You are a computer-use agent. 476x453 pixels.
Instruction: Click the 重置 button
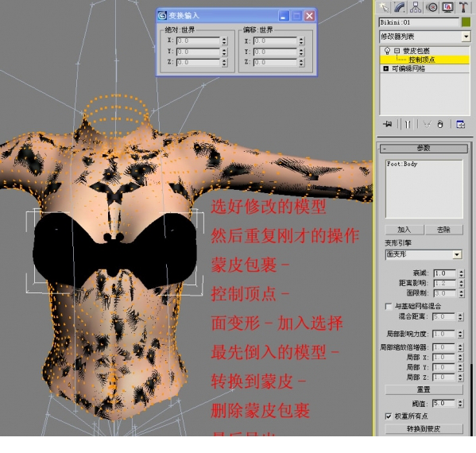click(424, 389)
